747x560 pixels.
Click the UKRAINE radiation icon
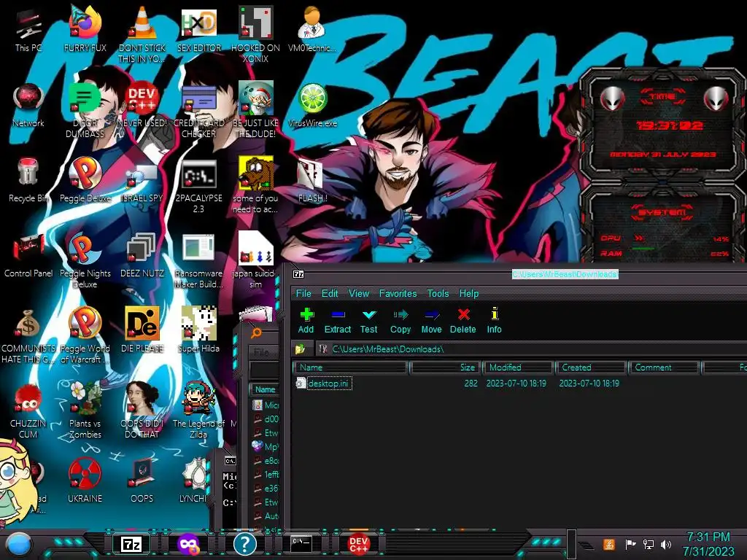pos(85,474)
